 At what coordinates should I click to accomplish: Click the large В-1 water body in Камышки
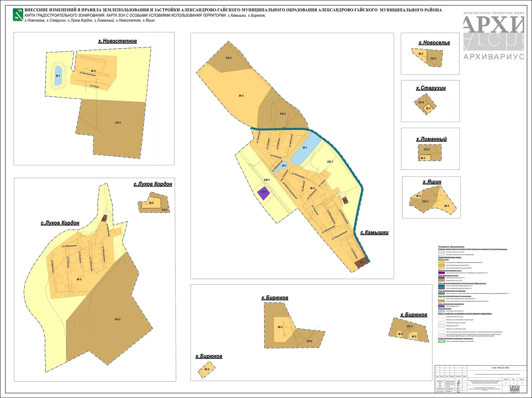[305, 149]
